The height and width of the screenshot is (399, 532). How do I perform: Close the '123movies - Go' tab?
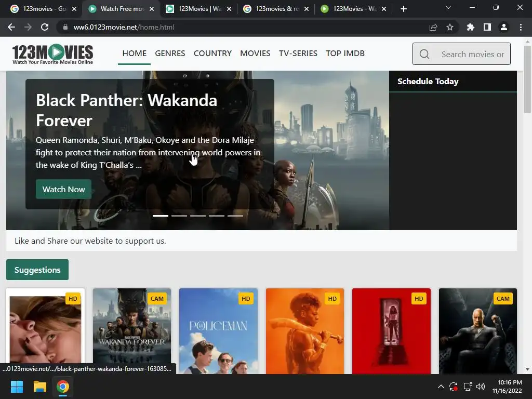coord(74,9)
